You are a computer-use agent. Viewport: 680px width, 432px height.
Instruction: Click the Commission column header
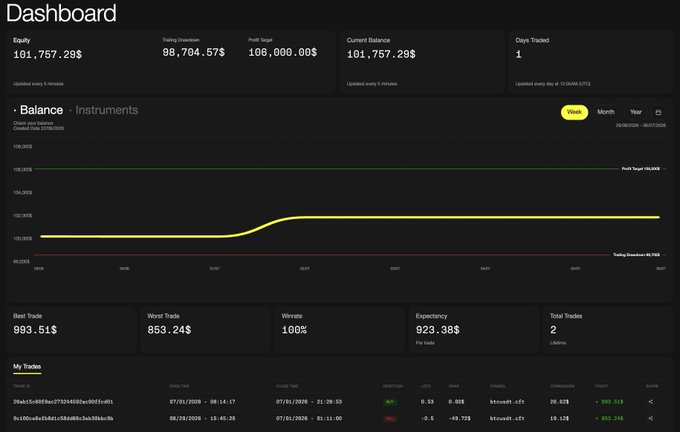562,386
